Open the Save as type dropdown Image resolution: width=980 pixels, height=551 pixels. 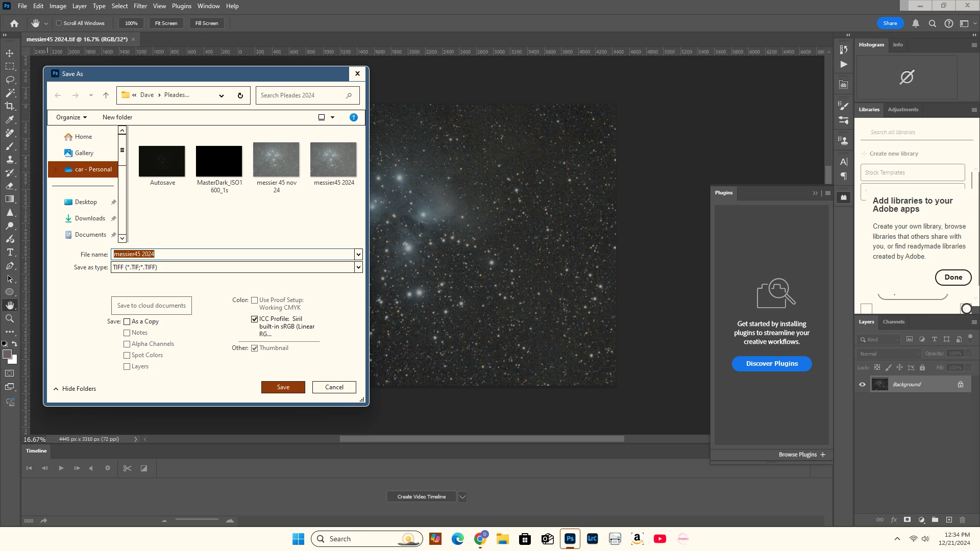click(358, 267)
